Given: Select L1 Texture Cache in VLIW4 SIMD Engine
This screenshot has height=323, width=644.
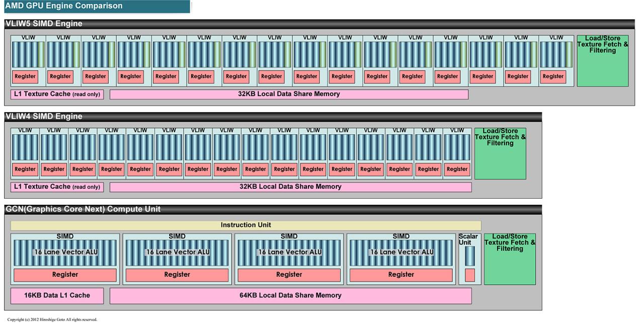Looking at the screenshot, I should pos(57,187).
